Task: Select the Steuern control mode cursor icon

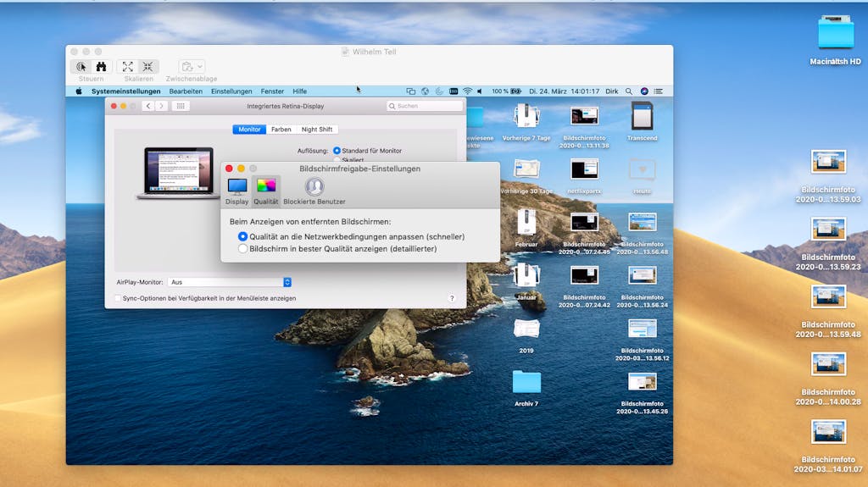Action: 81,67
